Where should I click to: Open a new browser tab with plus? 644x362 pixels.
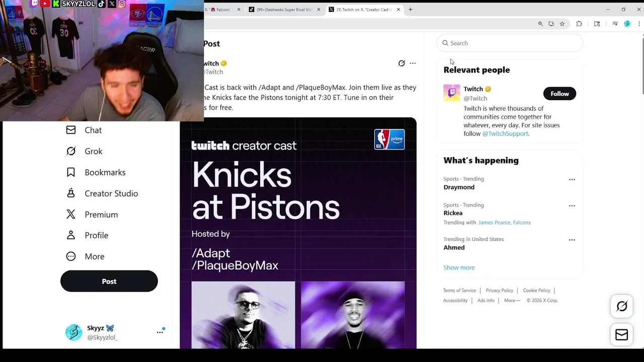pos(411,10)
